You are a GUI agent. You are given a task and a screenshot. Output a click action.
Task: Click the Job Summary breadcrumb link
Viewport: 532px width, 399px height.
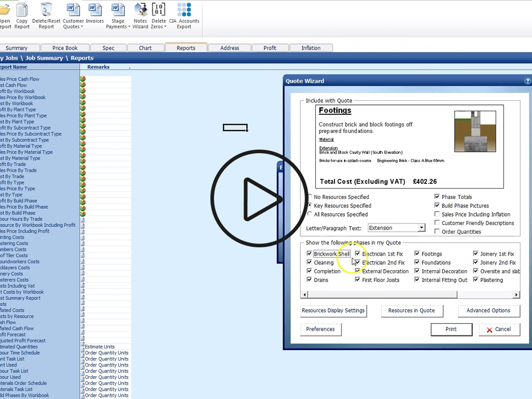[x=45, y=58]
